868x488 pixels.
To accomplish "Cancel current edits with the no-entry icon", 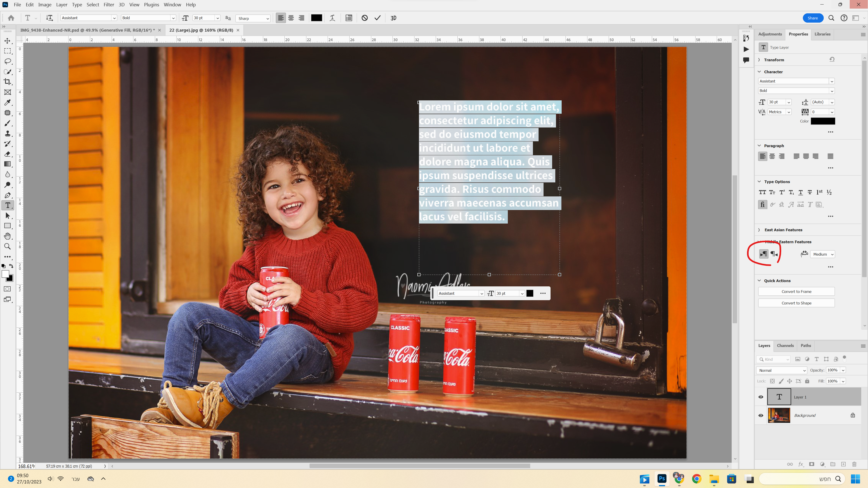I will [x=364, y=18].
